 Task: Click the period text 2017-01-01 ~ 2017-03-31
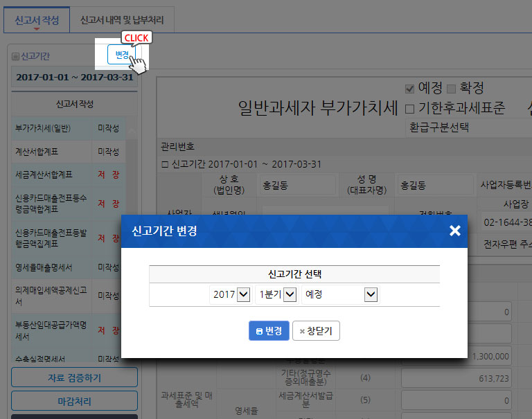click(75, 77)
